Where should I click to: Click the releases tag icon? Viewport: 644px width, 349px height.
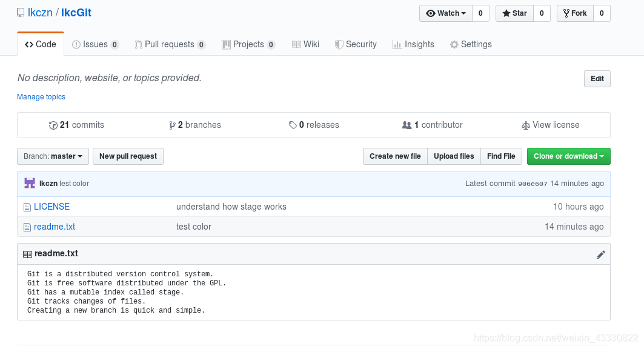(x=293, y=125)
